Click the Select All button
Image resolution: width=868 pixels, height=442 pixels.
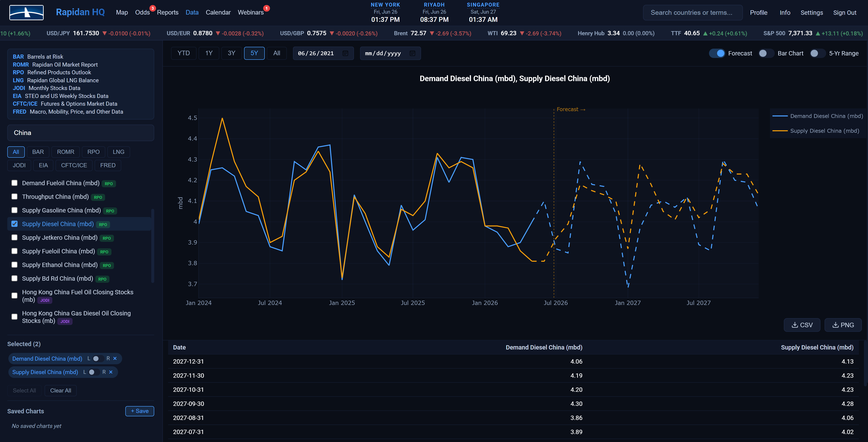(24, 390)
